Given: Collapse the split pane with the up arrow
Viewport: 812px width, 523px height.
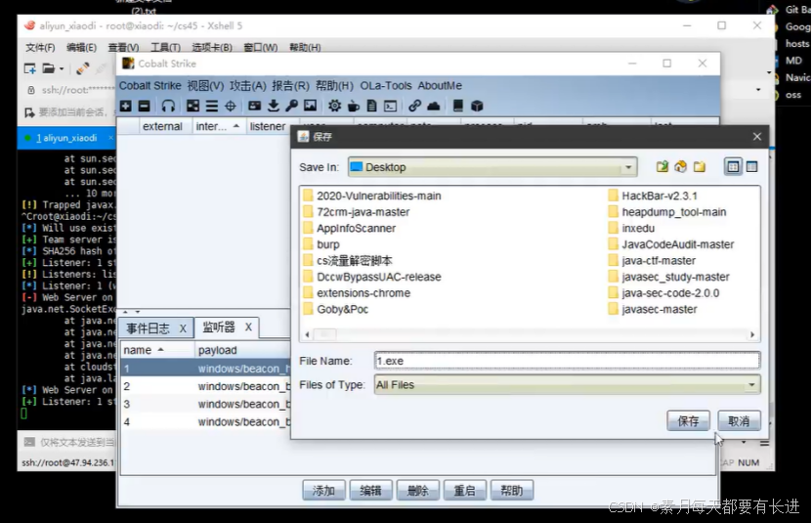Looking at the screenshot, I should (125, 312).
